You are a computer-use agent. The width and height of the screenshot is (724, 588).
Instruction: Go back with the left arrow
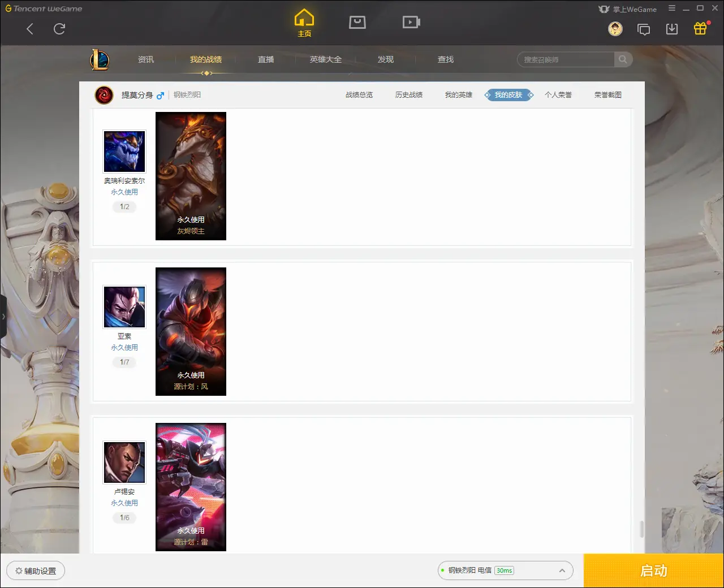tap(30, 29)
